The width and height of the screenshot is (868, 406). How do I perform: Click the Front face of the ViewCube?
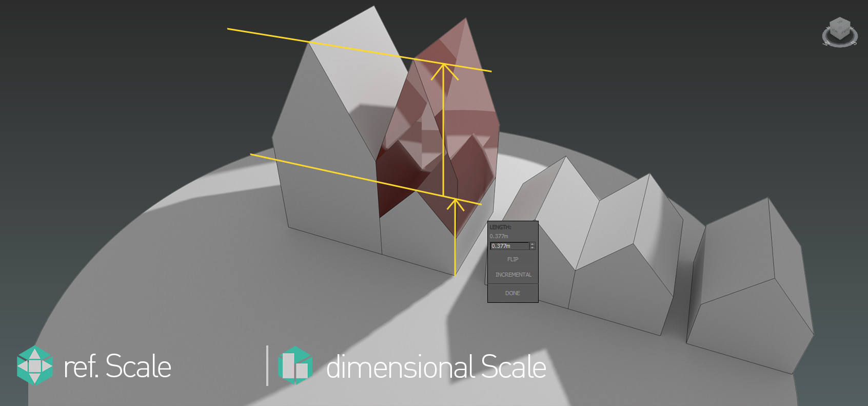point(845,32)
